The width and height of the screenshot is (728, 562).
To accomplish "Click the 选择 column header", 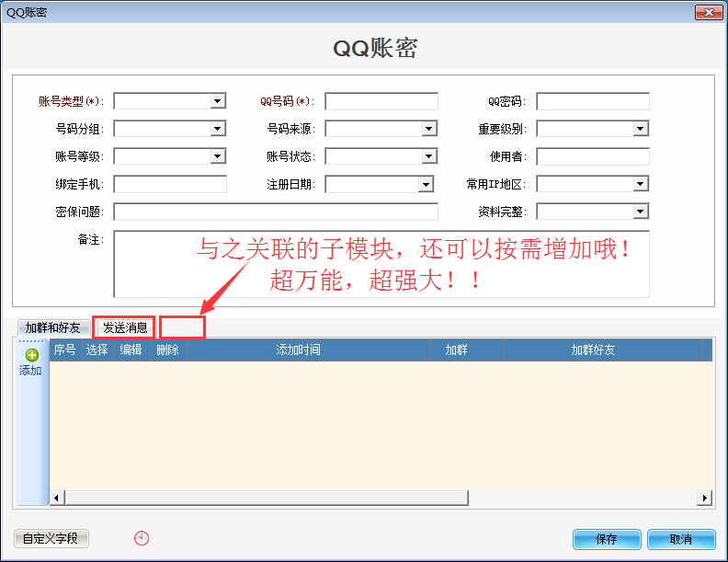I will pyautogui.click(x=97, y=350).
